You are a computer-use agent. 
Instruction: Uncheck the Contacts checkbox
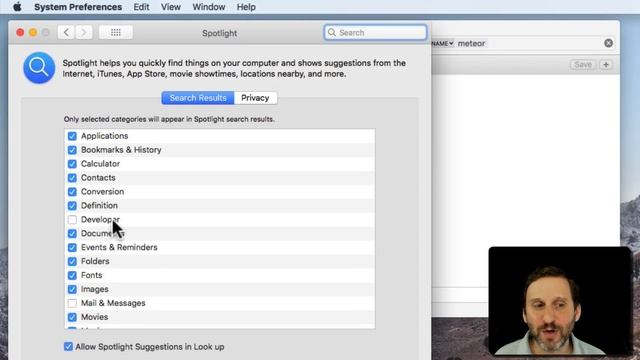(72, 178)
